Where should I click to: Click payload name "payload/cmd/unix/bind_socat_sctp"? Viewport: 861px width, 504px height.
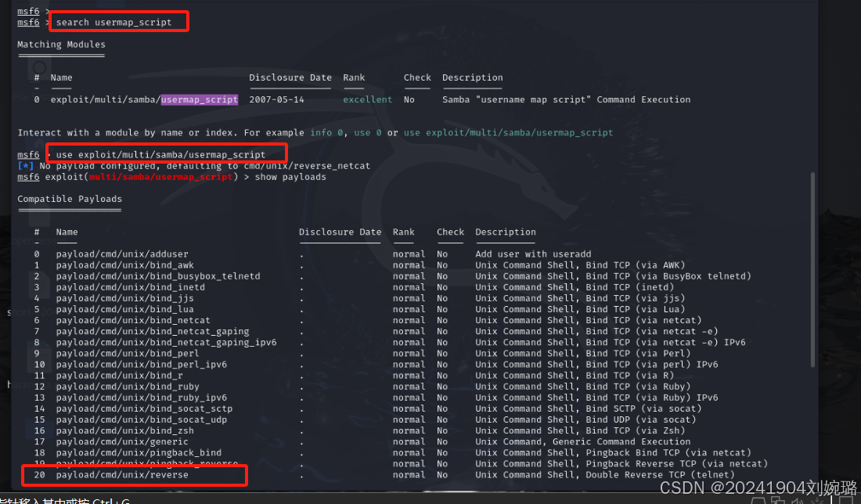pos(144,409)
